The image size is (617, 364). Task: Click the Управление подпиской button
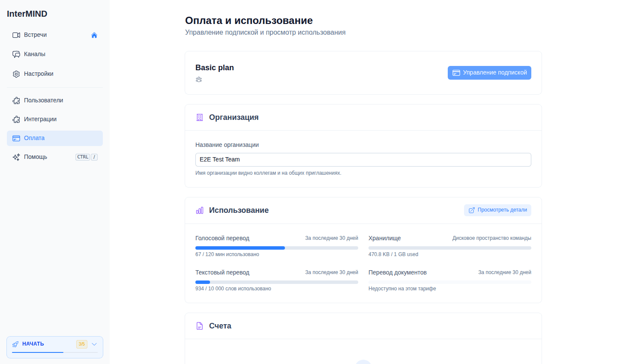[489, 73]
